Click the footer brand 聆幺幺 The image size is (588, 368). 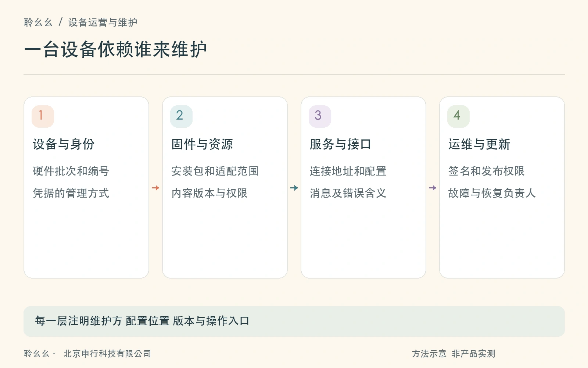tap(37, 354)
